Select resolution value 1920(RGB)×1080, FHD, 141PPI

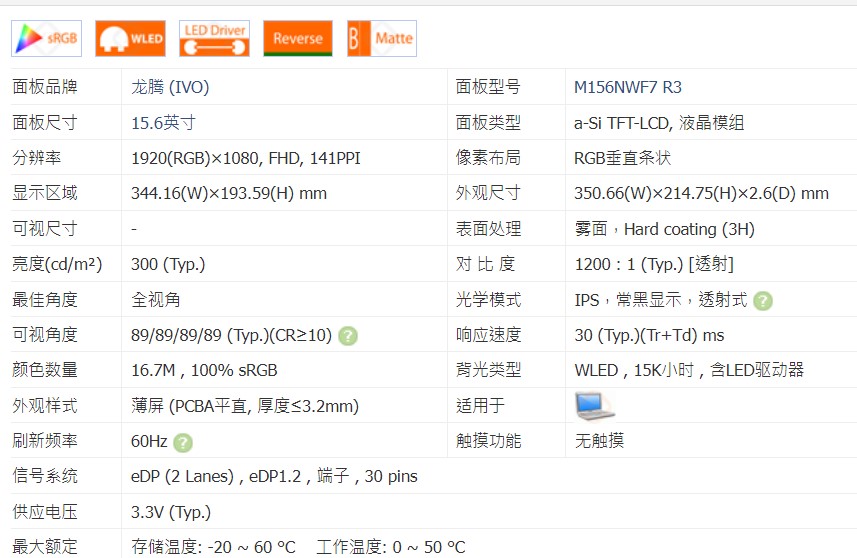[245, 158]
